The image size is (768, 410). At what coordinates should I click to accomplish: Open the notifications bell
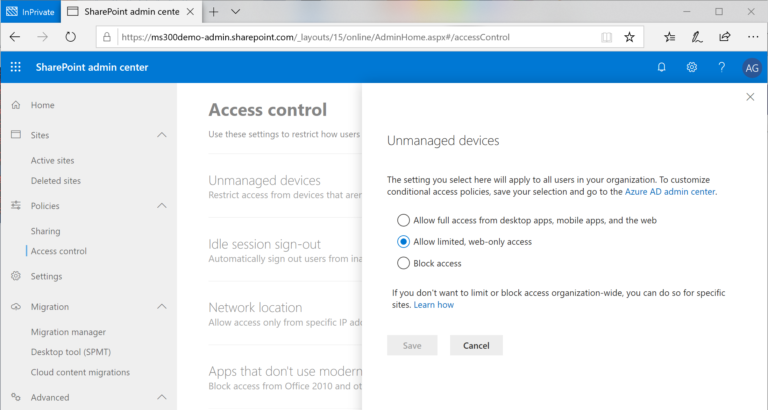click(661, 67)
